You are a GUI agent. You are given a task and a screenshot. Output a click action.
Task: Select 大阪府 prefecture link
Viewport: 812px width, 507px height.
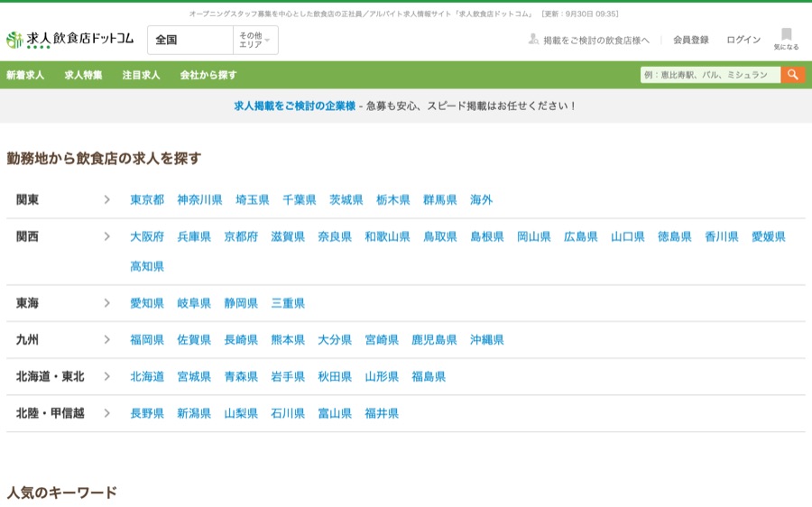click(x=147, y=236)
